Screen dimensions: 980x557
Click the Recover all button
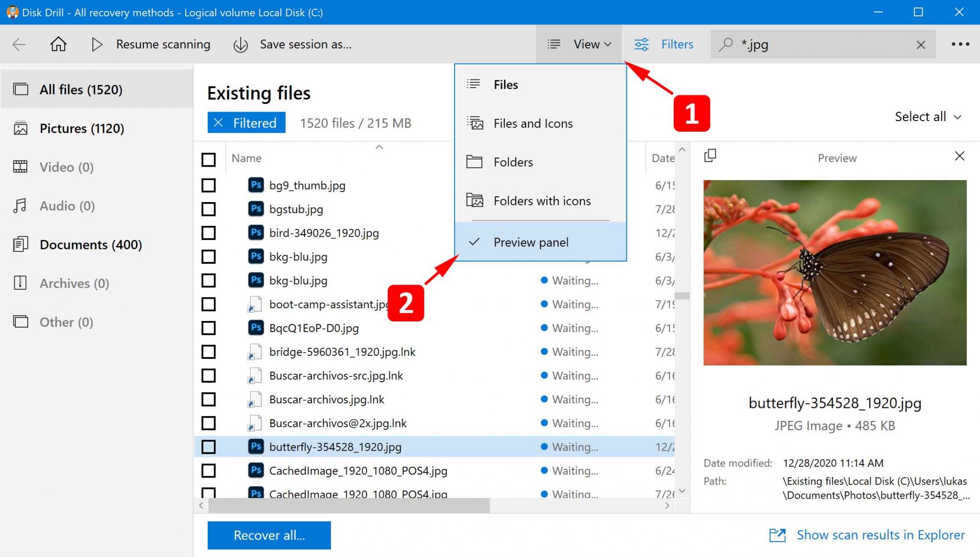point(269,535)
